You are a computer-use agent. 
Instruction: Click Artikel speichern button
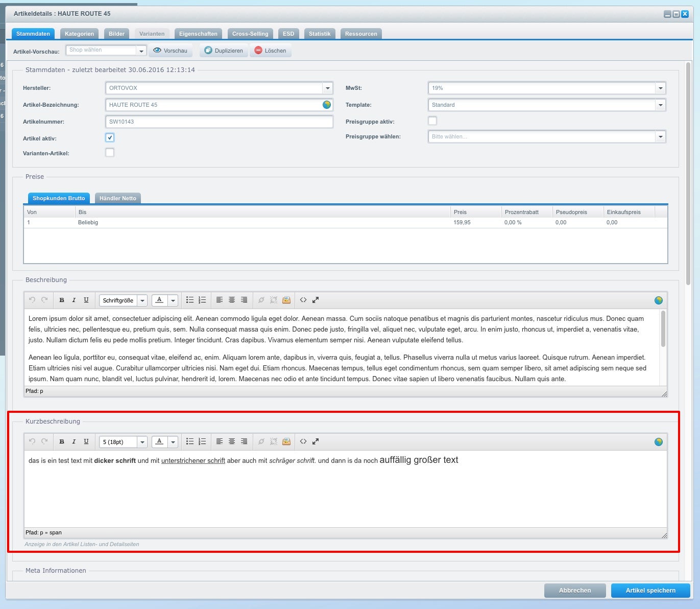(650, 590)
